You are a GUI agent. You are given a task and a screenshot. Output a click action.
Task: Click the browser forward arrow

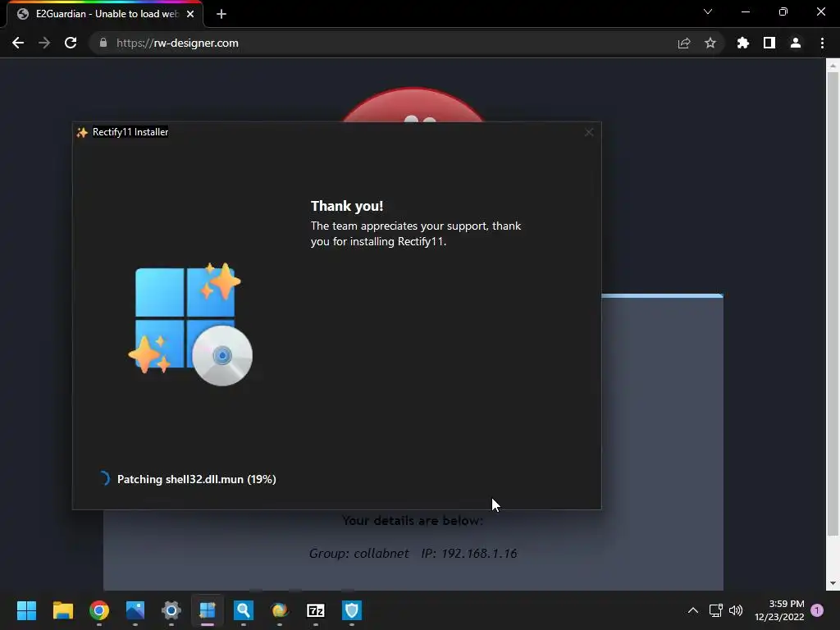point(44,43)
